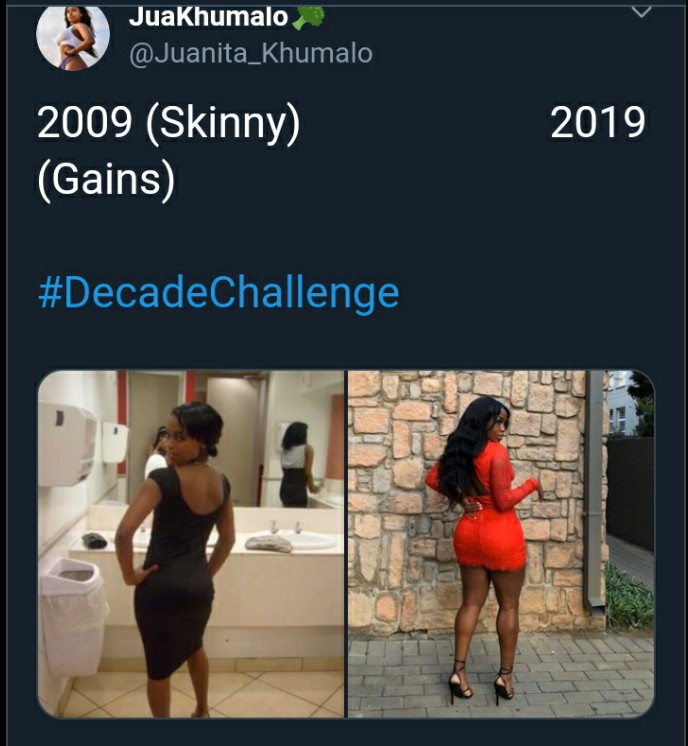Click the black high heels in the photo

point(482,680)
